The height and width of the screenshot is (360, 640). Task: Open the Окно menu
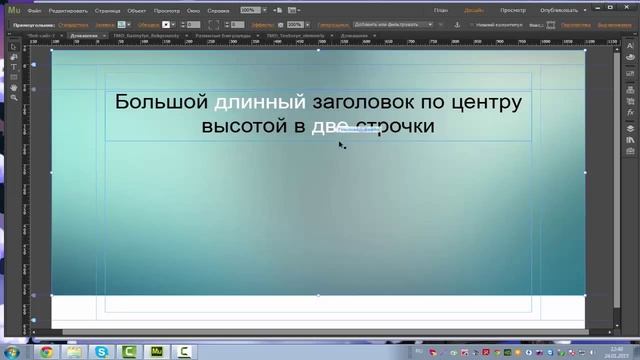193,11
